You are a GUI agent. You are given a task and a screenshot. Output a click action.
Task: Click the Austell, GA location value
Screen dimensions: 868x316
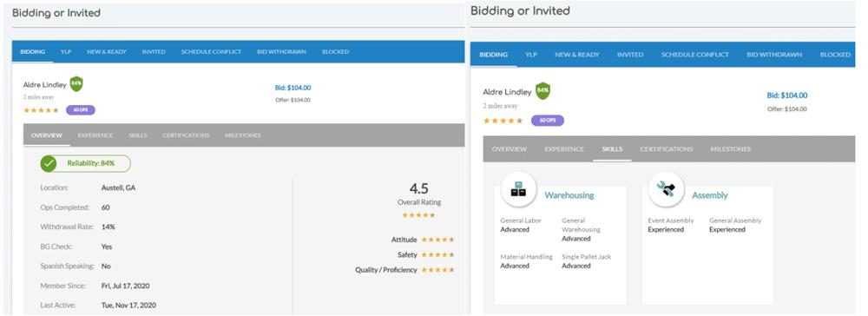(118, 188)
